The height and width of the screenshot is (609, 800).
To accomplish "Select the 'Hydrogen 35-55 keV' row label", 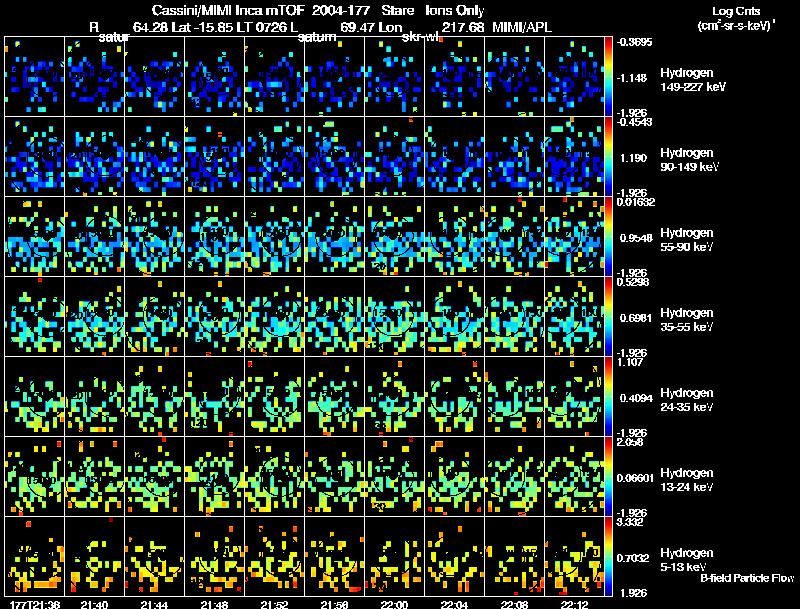I will (687, 320).
